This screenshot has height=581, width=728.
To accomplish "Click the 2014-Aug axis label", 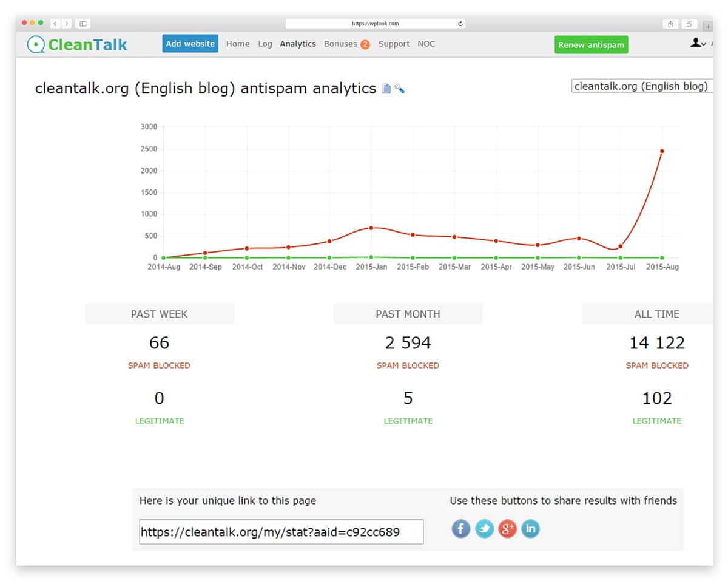I will click(164, 267).
